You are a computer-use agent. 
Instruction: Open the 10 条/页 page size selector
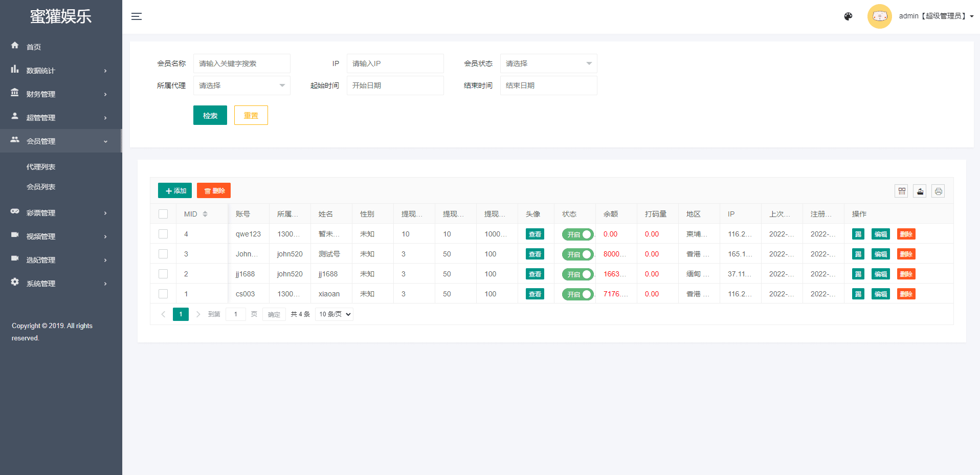pyautogui.click(x=335, y=314)
